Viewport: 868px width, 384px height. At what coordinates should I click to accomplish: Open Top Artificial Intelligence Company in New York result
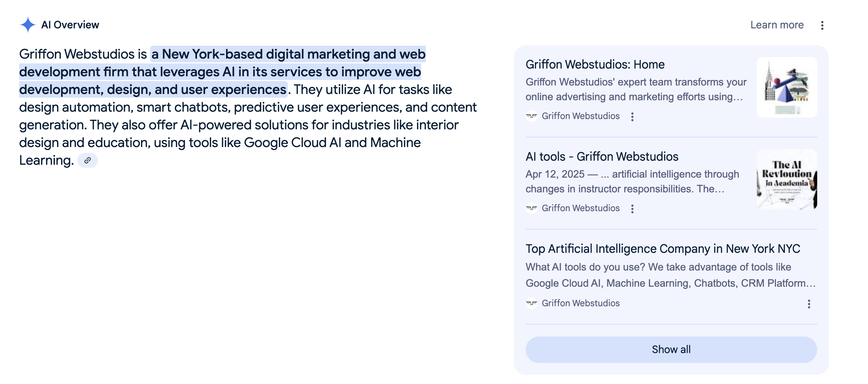click(663, 249)
